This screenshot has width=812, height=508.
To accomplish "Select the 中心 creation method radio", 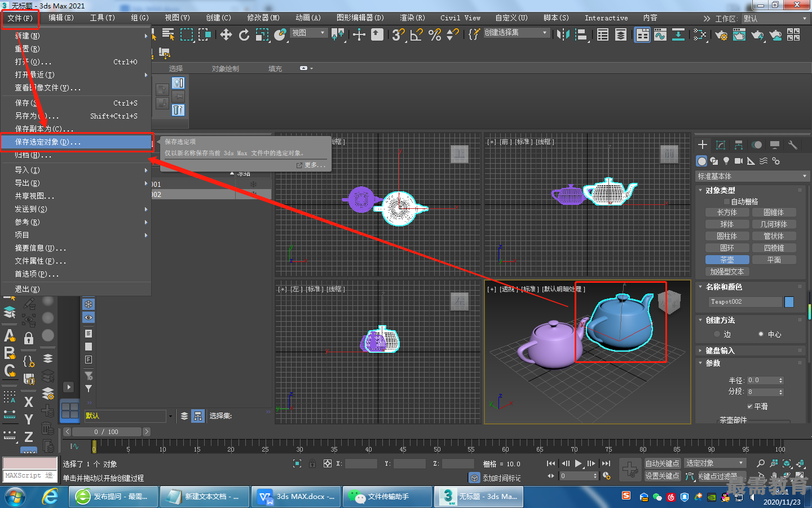I will pos(761,334).
